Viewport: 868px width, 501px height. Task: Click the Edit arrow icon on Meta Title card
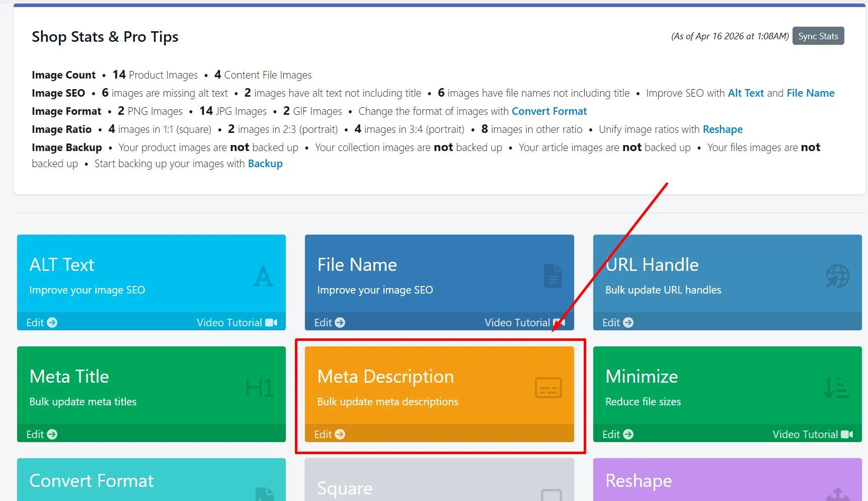(52, 434)
